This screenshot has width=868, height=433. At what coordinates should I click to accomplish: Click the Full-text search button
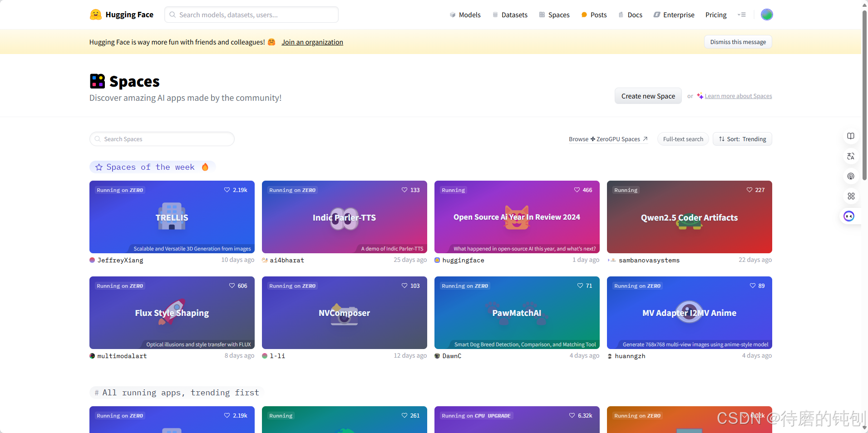point(683,139)
